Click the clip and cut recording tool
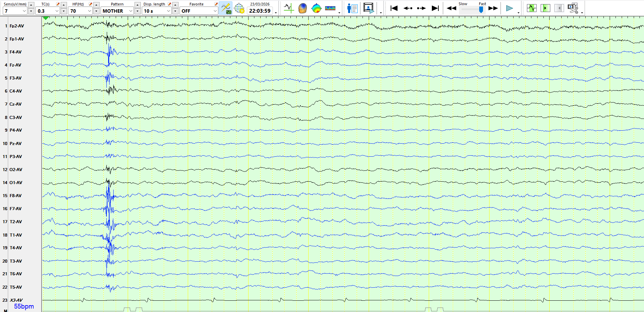Viewport: 644px width, 312px height. pyautogui.click(x=573, y=8)
